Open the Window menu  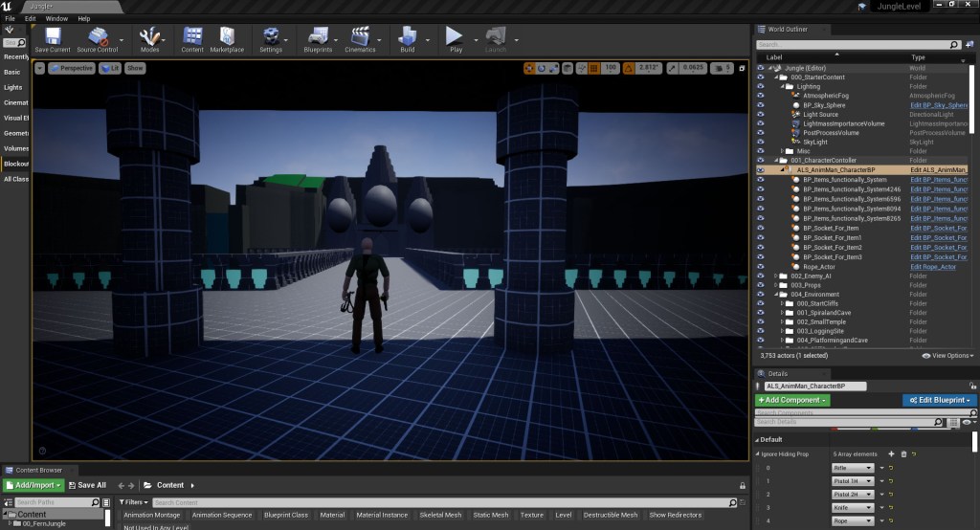(x=56, y=18)
